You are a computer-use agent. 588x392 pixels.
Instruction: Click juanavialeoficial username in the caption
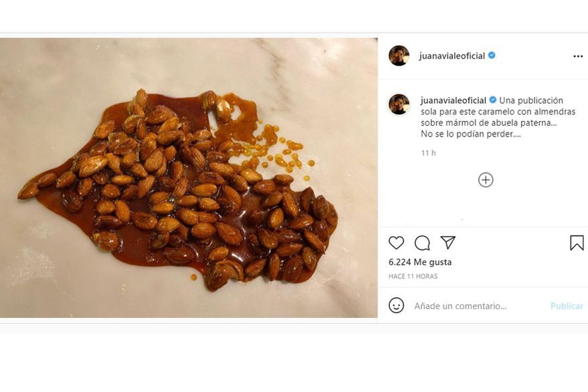click(x=453, y=100)
